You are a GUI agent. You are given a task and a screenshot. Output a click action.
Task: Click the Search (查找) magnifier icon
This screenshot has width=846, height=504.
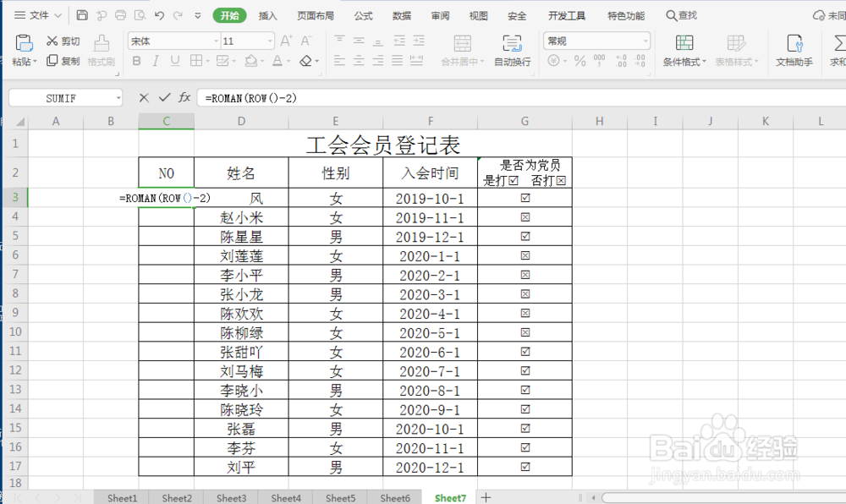(x=671, y=15)
